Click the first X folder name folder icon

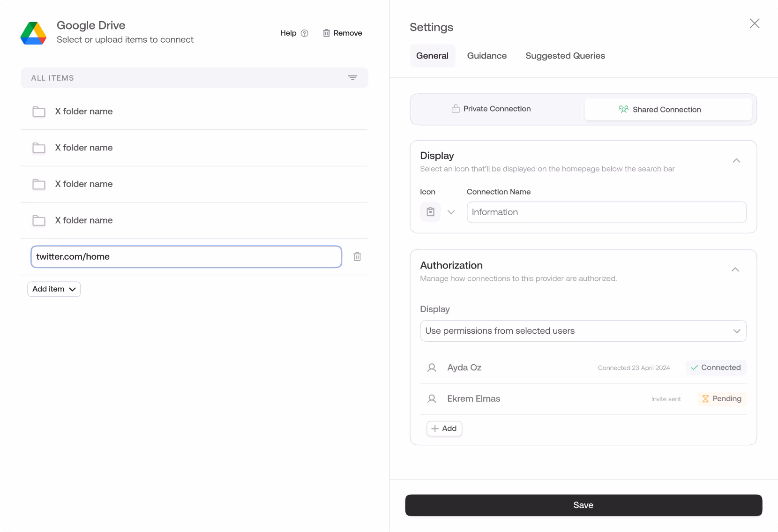click(x=39, y=112)
